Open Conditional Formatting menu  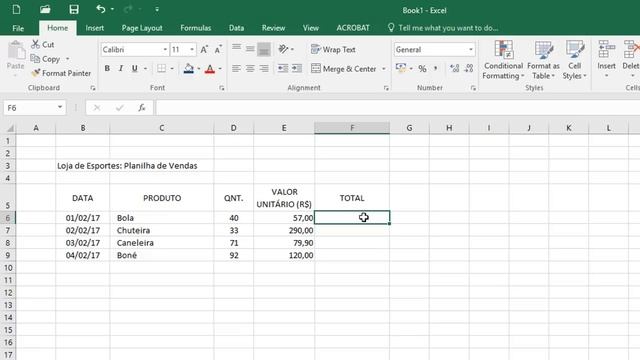pyautogui.click(x=503, y=60)
